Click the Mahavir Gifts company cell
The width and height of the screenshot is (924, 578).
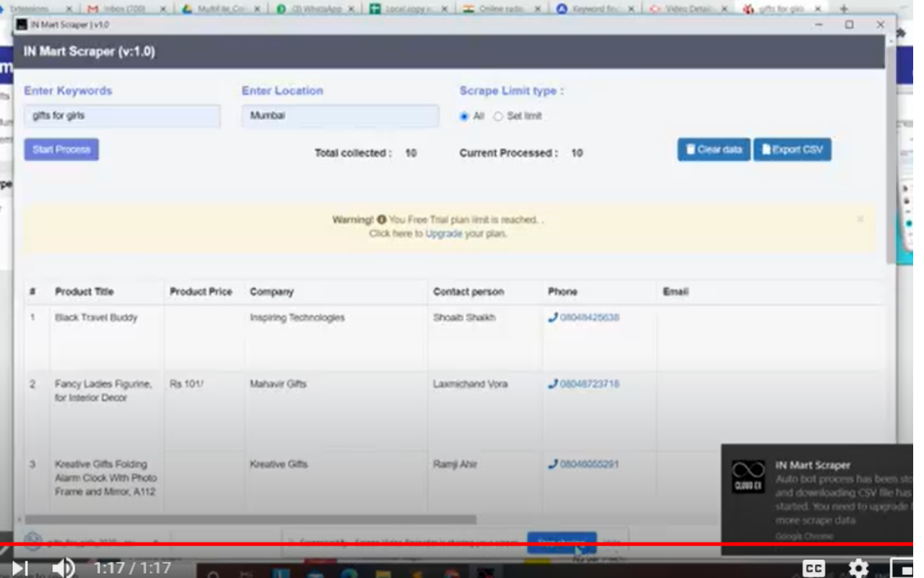click(x=278, y=384)
